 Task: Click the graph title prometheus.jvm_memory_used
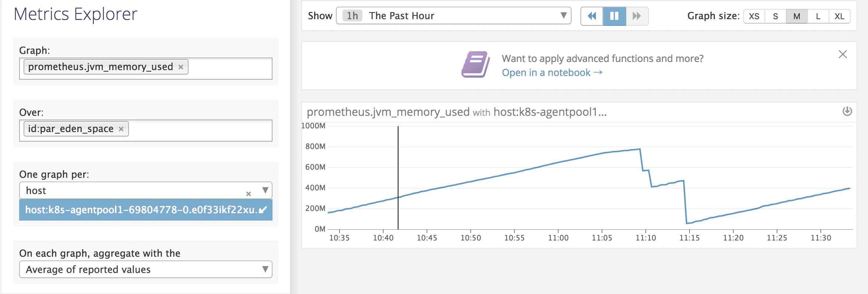click(388, 112)
